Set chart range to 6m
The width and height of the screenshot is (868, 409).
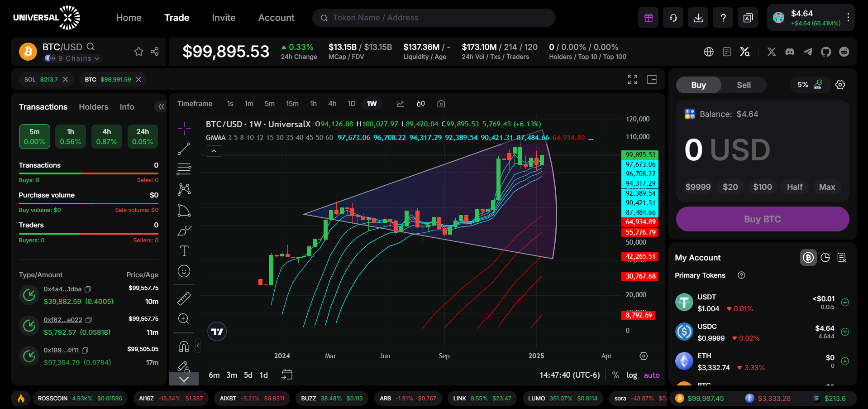tap(214, 375)
